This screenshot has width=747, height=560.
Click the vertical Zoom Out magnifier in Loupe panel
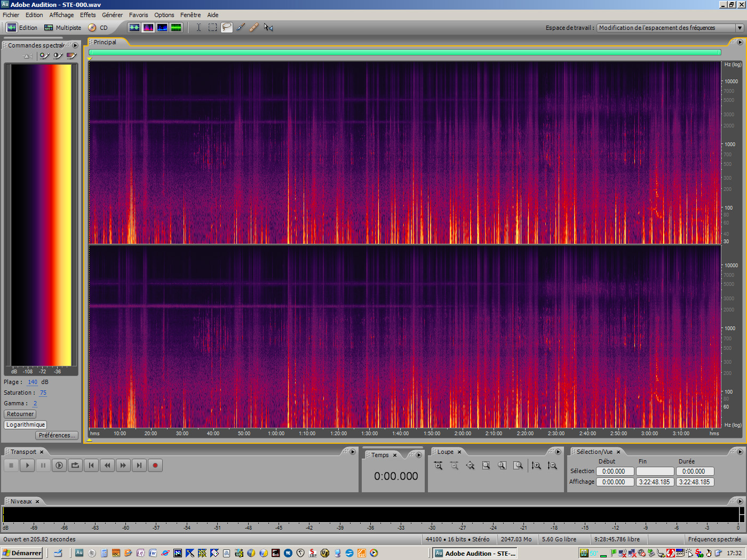[x=552, y=465]
